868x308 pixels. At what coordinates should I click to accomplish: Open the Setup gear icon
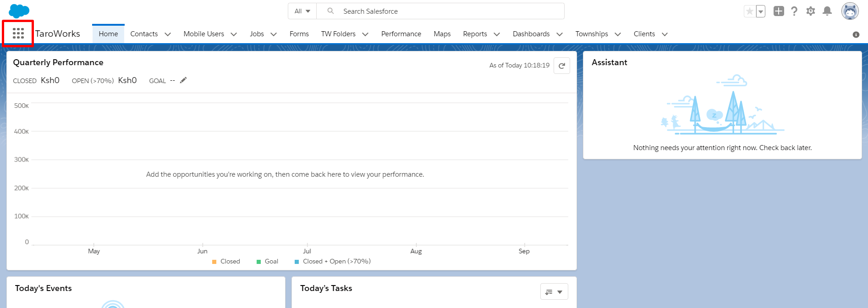(x=811, y=11)
